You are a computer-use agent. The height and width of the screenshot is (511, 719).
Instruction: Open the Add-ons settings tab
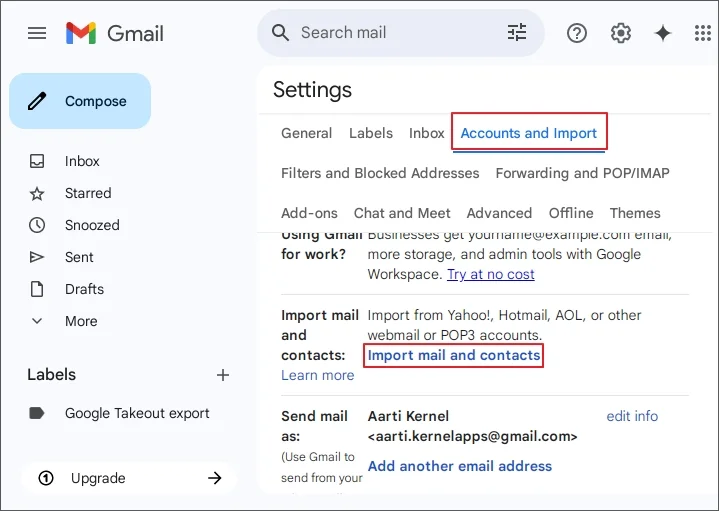309,213
